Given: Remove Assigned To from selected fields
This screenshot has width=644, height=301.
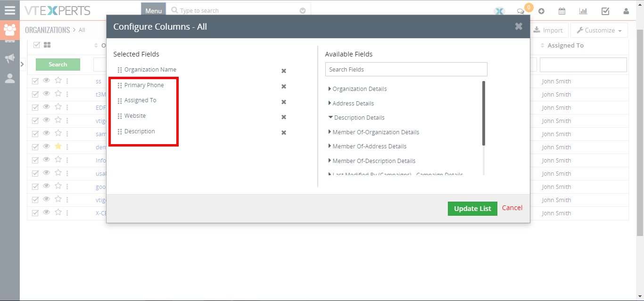Looking at the screenshot, I should coord(284,102).
